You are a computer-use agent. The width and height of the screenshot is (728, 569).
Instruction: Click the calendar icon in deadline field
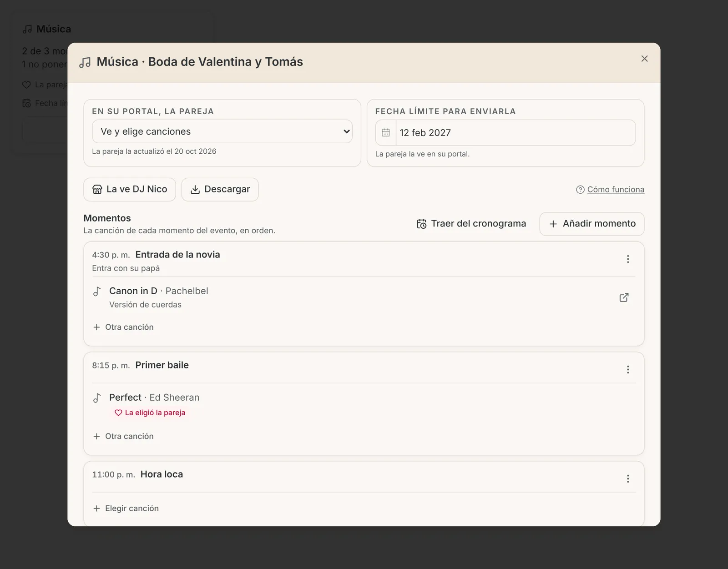[x=386, y=133]
